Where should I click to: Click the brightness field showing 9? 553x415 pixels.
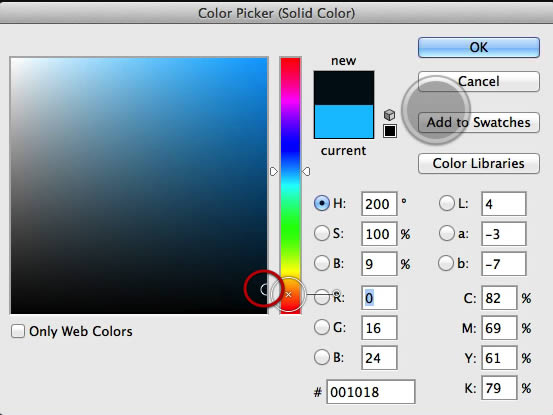(x=379, y=264)
